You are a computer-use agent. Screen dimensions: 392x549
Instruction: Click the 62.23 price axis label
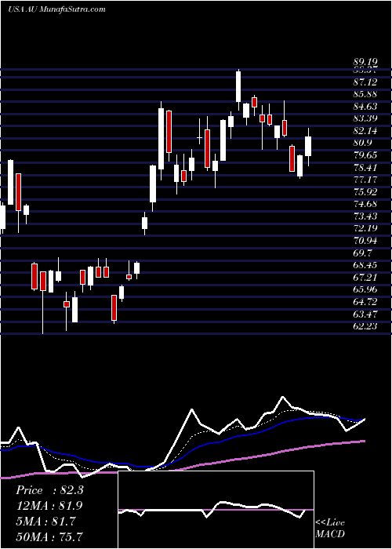(x=365, y=327)
